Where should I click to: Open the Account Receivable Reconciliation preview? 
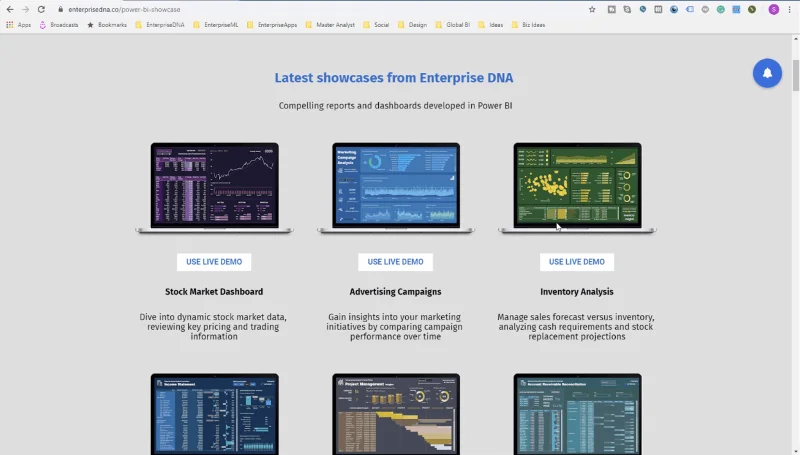(x=577, y=414)
